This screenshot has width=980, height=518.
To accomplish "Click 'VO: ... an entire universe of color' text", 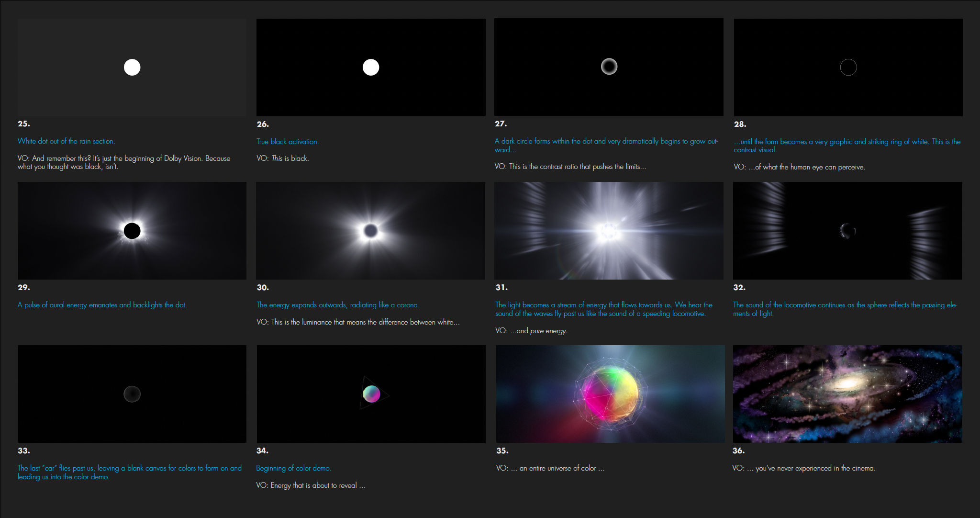I will point(550,468).
